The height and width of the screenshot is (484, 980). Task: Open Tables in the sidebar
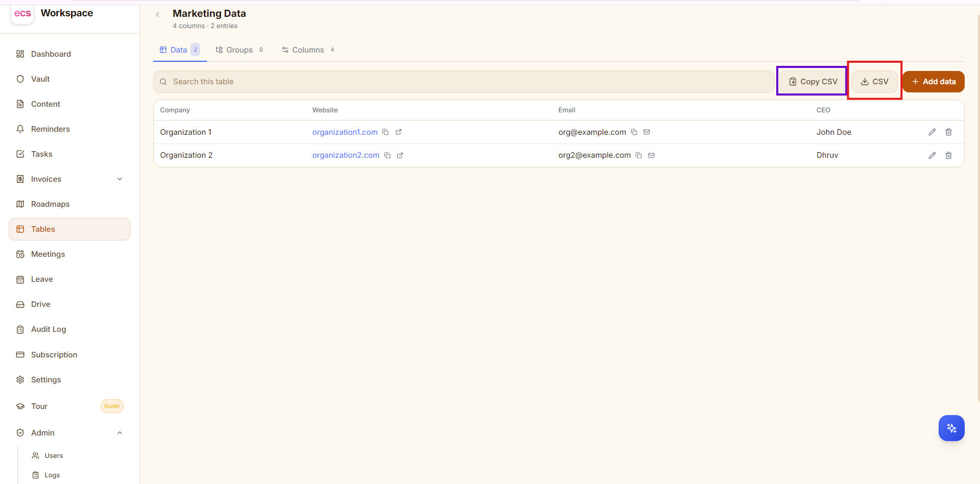(x=69, y=229)
